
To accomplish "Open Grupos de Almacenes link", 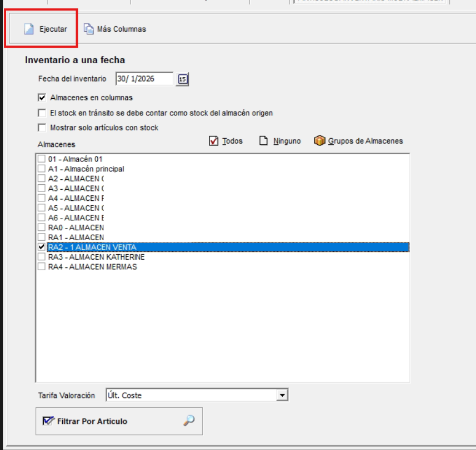I will pos(365,141).
